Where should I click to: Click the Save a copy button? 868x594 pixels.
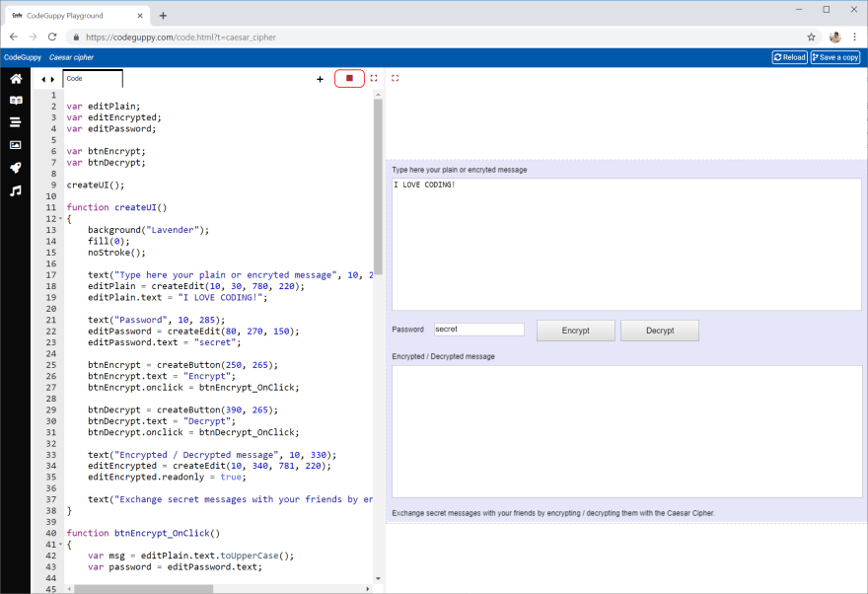click(x=835, y=57)
